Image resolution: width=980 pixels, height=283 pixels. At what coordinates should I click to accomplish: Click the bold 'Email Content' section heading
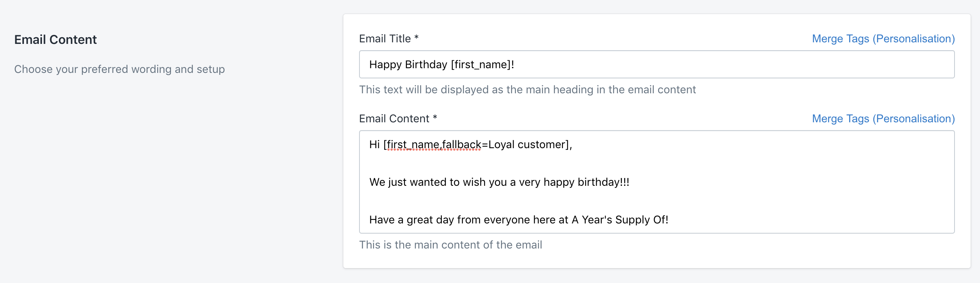click(x=55, y=40)
